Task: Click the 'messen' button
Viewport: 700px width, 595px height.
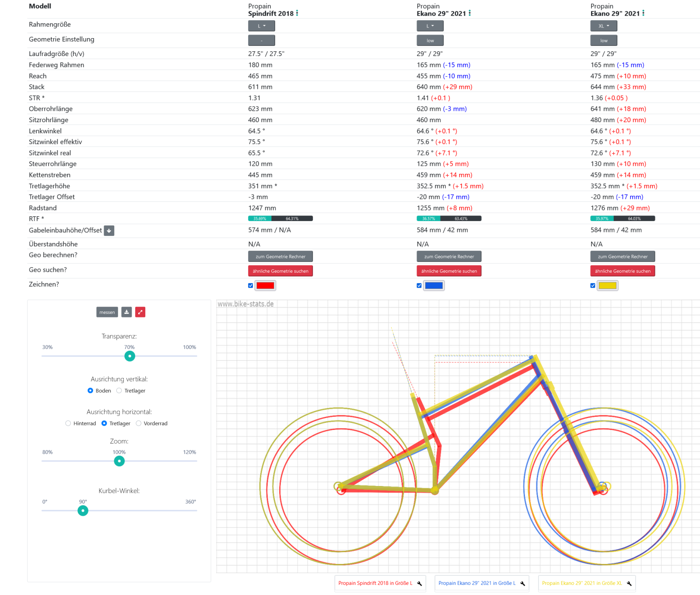Action: tap(107, 312)
